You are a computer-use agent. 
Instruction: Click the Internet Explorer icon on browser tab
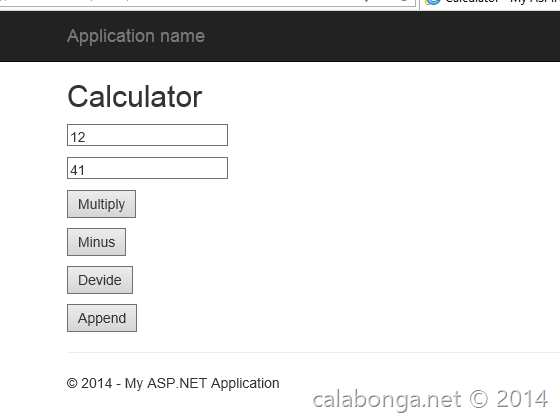[432, 2]
